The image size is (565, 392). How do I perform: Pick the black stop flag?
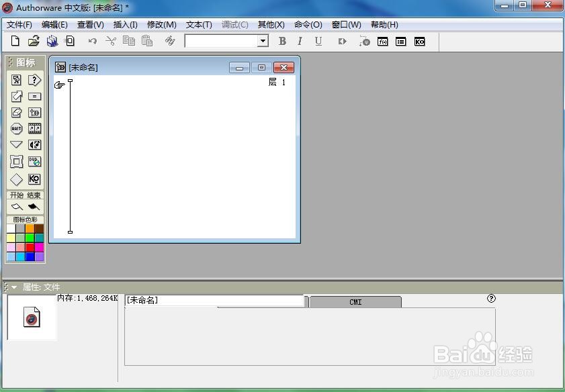pos(34,207)
